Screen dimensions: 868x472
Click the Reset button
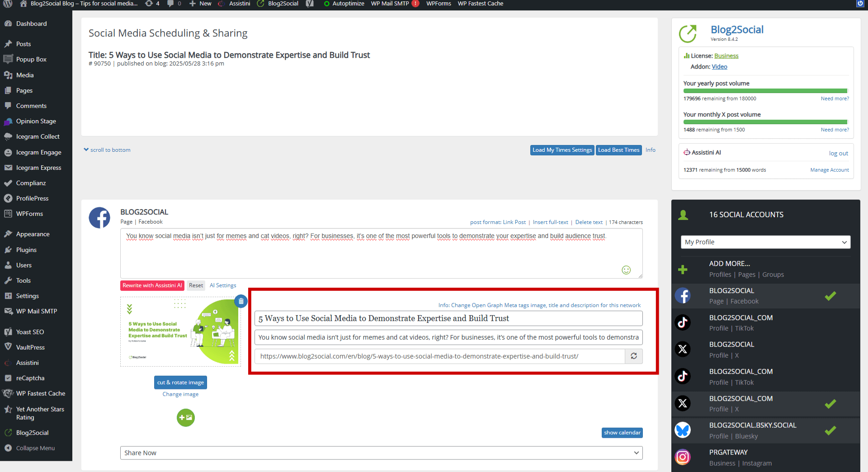(196, 285)
